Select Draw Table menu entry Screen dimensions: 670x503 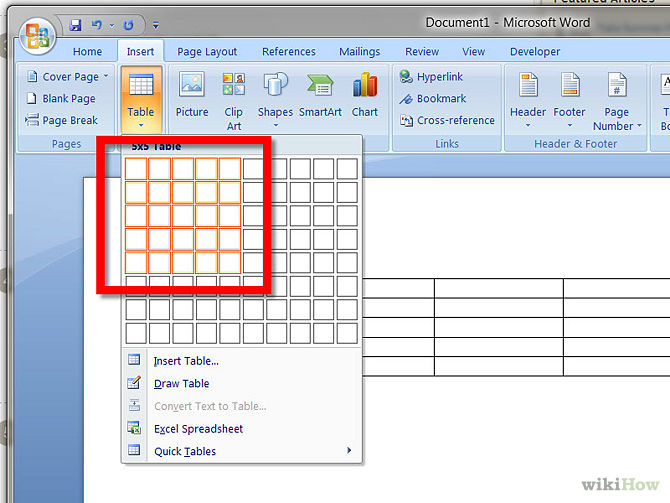click(x=181, y=384)
